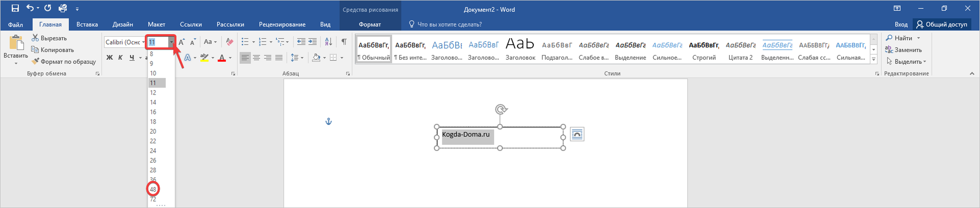
Task: Click the Save icon in quick access toolbar
Action: [x=15, y=8]
